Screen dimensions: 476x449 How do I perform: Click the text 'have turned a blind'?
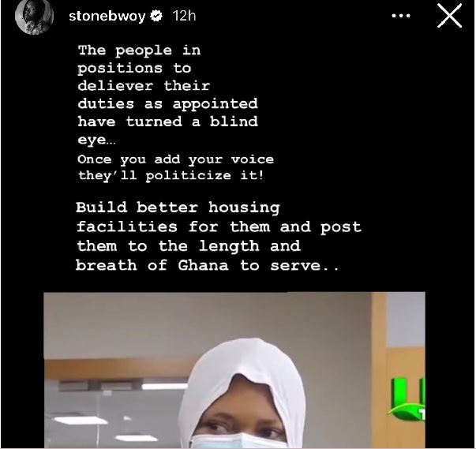click(x=168, y=122)
